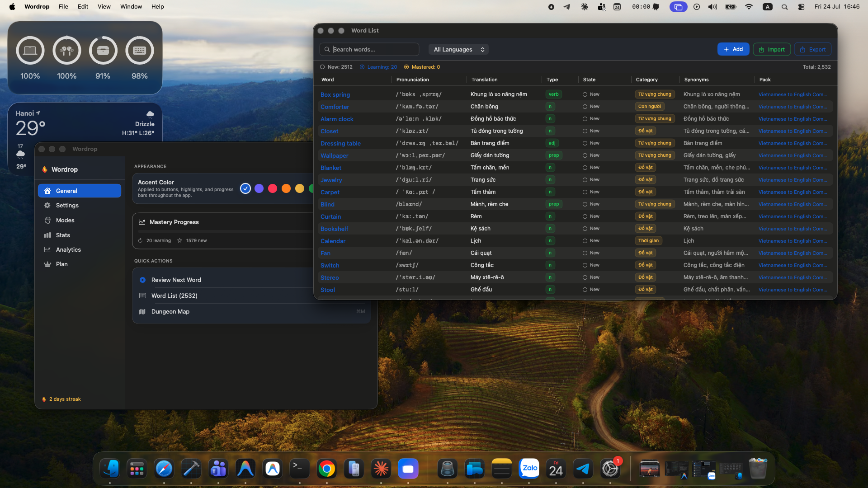Click the Analytics chart icon in sidebar
Viewport: 868px width, 488px height.
tap(47, 249)
